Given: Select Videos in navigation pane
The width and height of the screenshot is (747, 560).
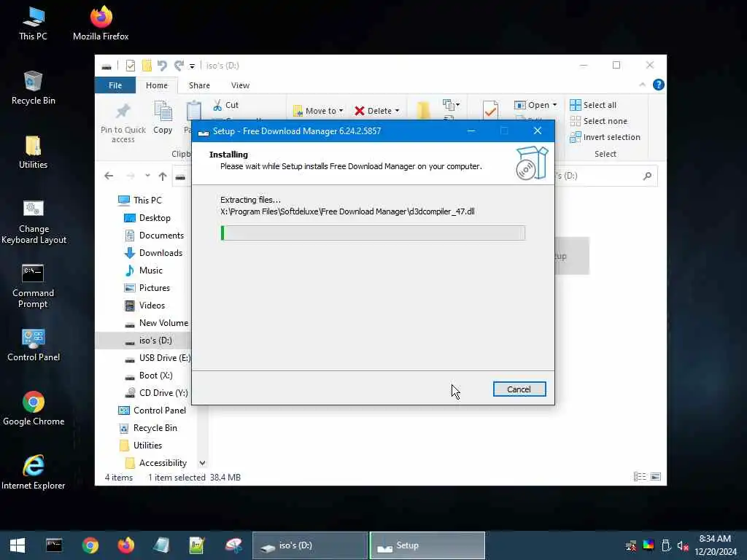Looking at the screenshot, I should tap(145, 306).
